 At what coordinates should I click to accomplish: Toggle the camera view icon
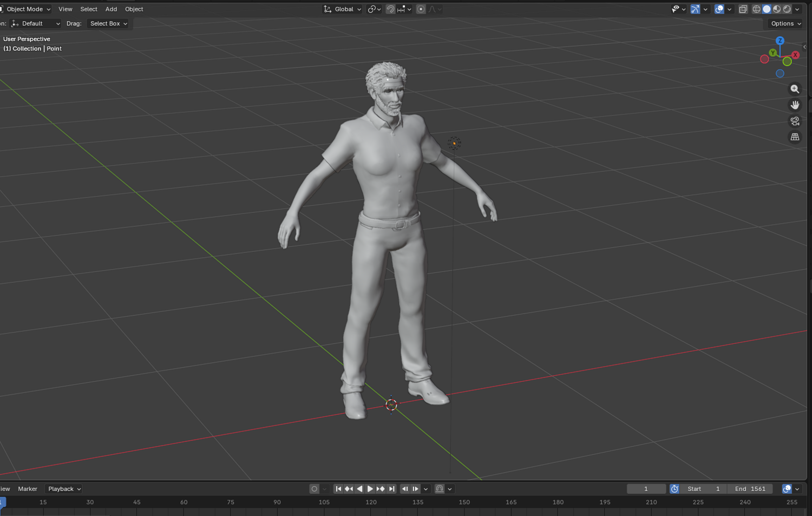coord(795,121)
